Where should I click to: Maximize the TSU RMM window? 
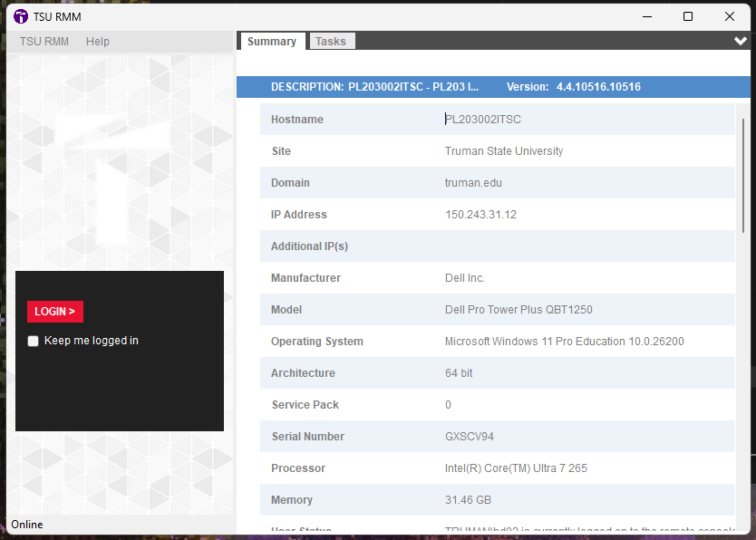[x=688, y=16]
